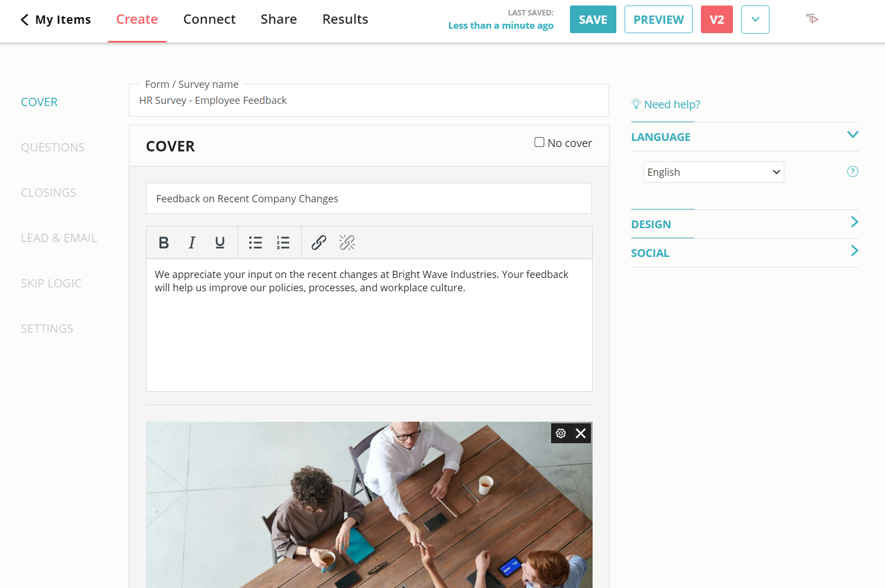Viewport: 885px width, 588px height.
Task: Open help via the question mark beside English
Action: tap(852, 171)
